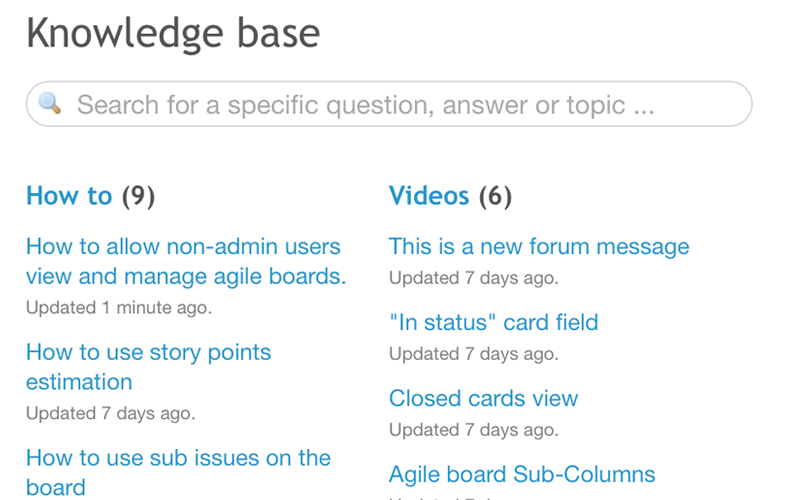
Task: Click the timestamp under Closed cards view
Action: click(473, 430)
